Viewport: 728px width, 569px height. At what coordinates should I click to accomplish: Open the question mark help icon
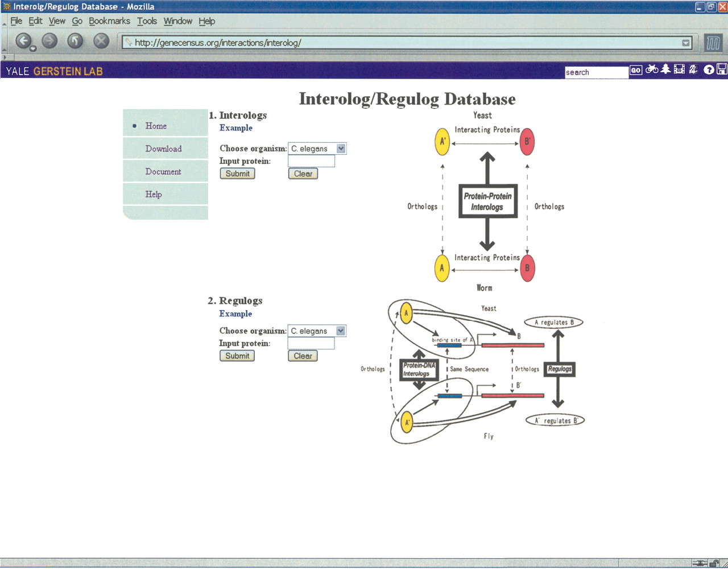point(709,70)
